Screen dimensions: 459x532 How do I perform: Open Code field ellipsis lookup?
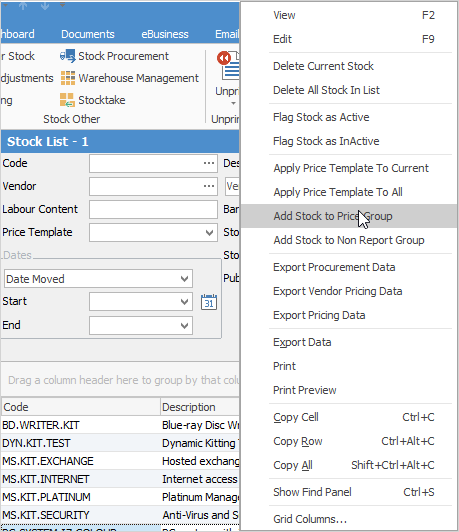(x=209, y=163)
